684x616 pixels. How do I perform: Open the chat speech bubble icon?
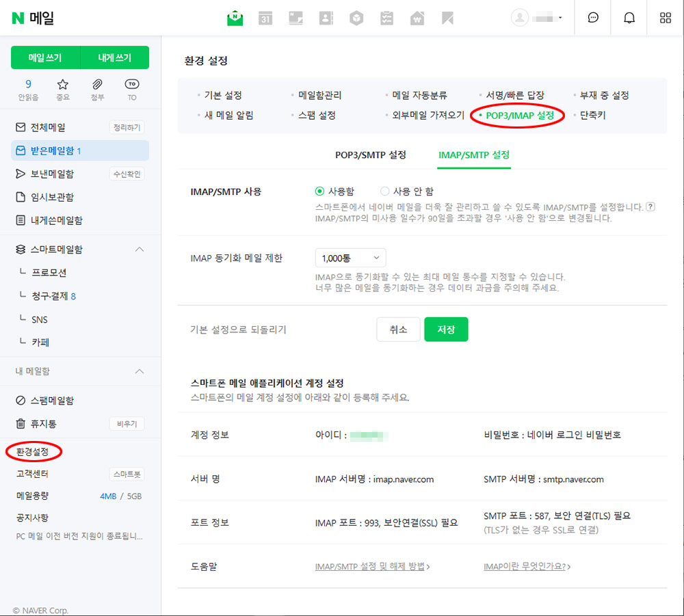pyautogui.click(x=593, y=18)
